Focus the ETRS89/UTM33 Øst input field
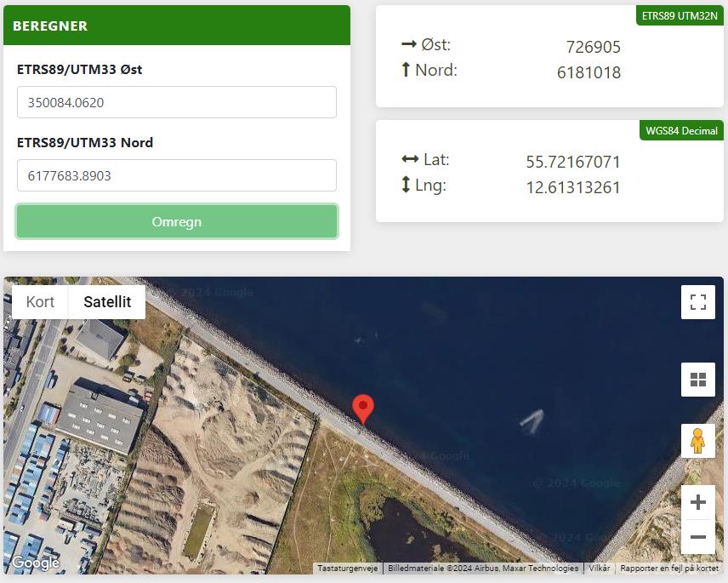 [x=177, y=102]
